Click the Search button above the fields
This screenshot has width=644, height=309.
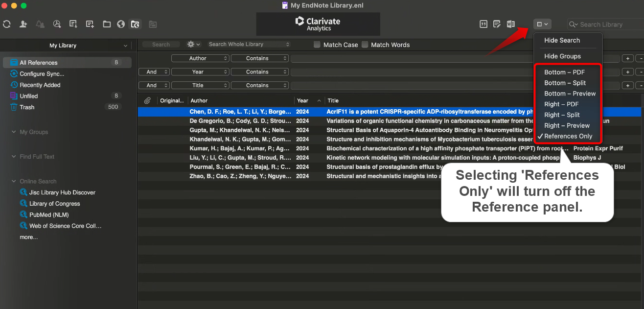click(x=161, y=44)
